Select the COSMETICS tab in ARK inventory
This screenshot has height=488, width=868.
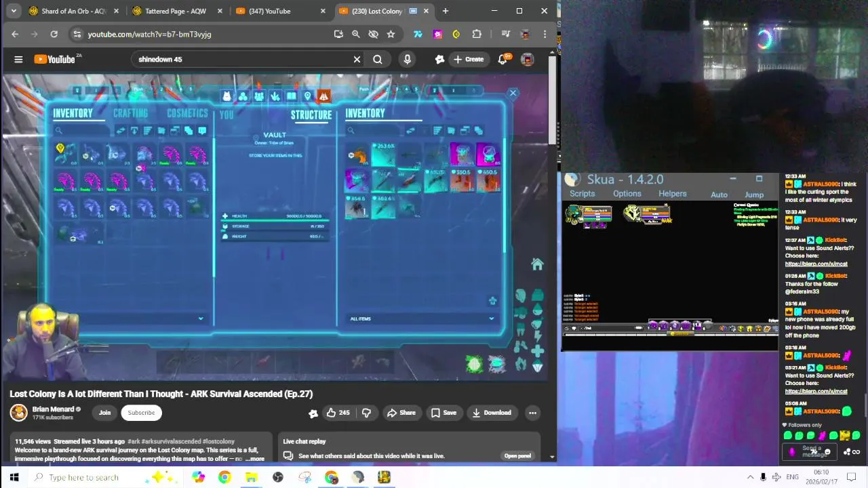click(x=187, y=113)
